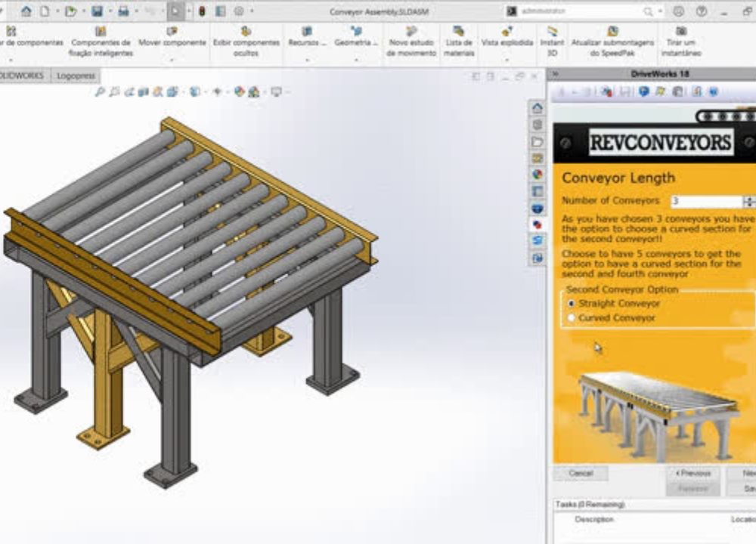Create a new document with the New icon
This screenshot has height=544, width=756.
pyautogui.click(x=45, y=11)
